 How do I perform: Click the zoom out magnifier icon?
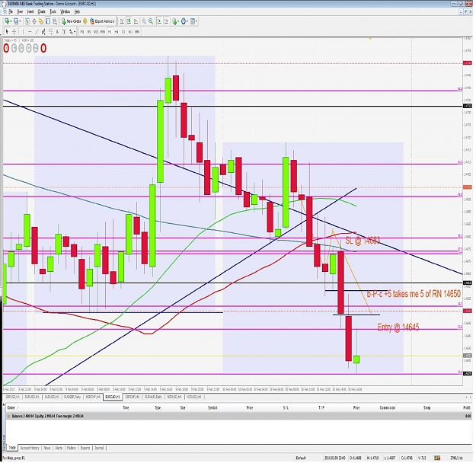151,21
